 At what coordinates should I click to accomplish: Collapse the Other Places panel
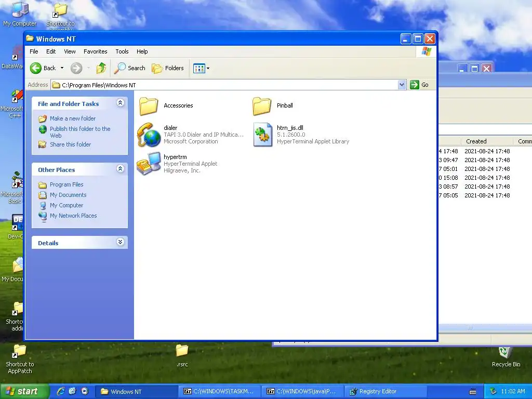(x=121, y=169)
